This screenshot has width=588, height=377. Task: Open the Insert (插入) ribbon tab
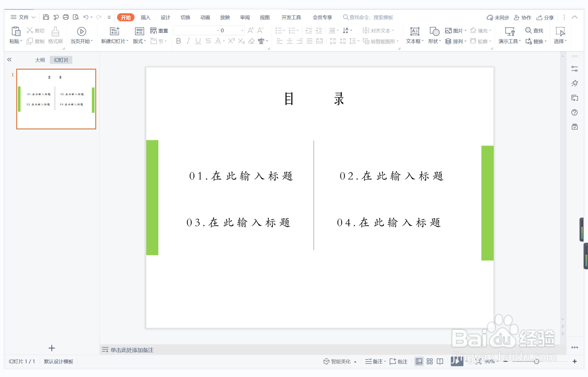[145, 17]
